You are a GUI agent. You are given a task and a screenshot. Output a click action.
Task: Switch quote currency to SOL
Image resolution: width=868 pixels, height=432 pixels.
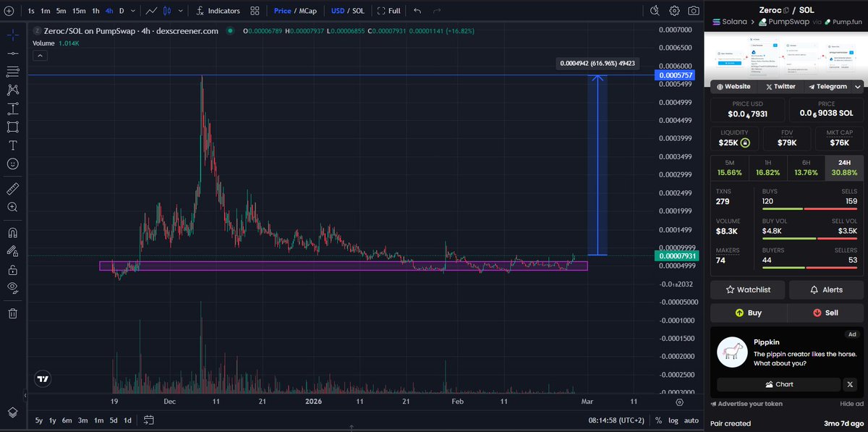[x=358, y=11]
